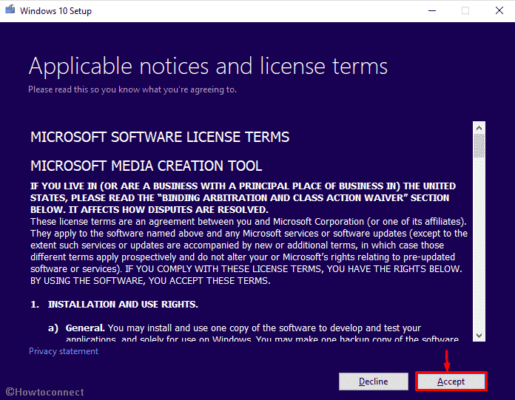Click the license scrollbar down arrow
The width and height of the screenshot is (515, 400).
click(x=479, y=335)
